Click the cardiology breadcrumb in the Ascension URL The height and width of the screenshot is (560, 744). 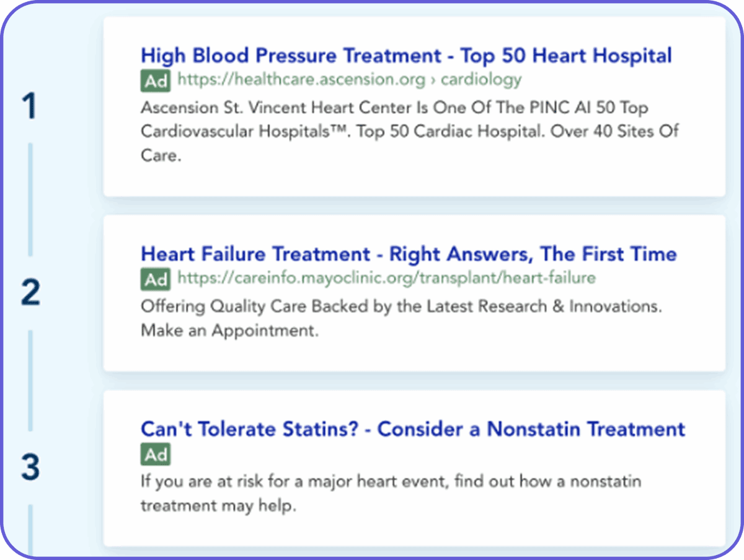click(481, 80)
